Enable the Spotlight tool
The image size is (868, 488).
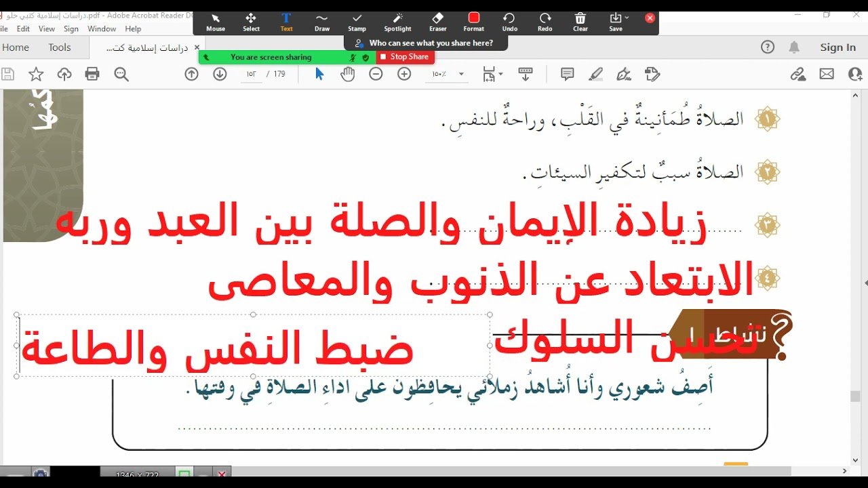pyautogui.click(x=397, y=22)
